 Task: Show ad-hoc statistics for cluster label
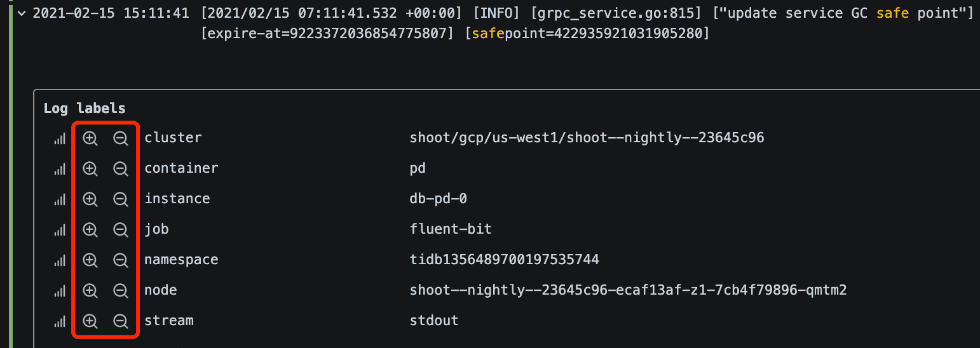click(60, 139)
